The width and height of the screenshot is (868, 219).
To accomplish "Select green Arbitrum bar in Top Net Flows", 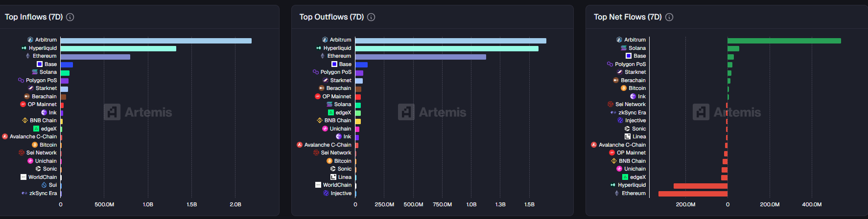I will pos(784,41).
